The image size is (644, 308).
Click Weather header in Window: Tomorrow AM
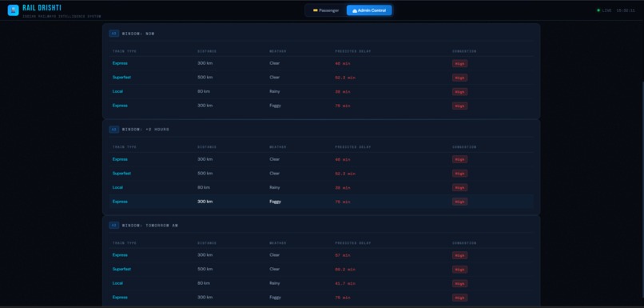(277, 243)
